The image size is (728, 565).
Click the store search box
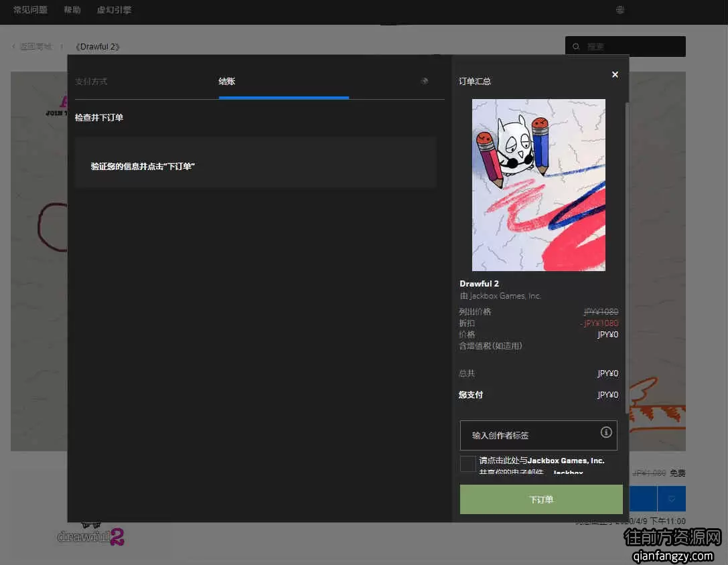pos(626,46)
